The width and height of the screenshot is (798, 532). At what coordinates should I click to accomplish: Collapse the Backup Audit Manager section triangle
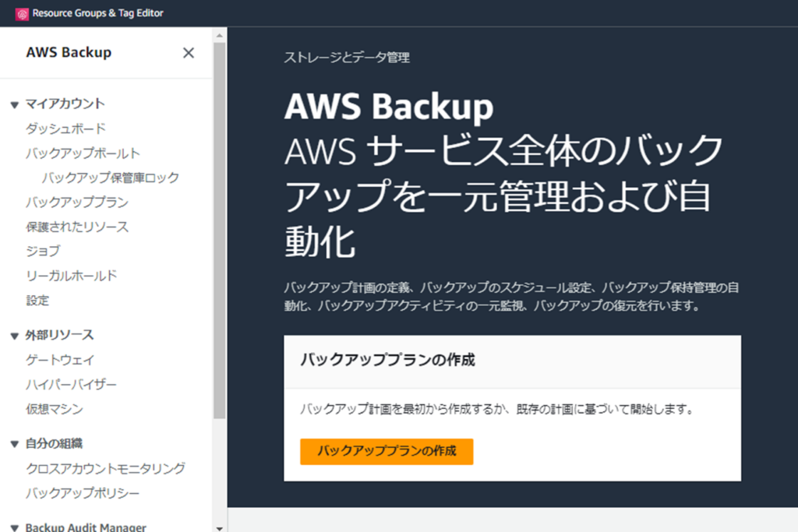pyautogui.click(x=15, y=527)
